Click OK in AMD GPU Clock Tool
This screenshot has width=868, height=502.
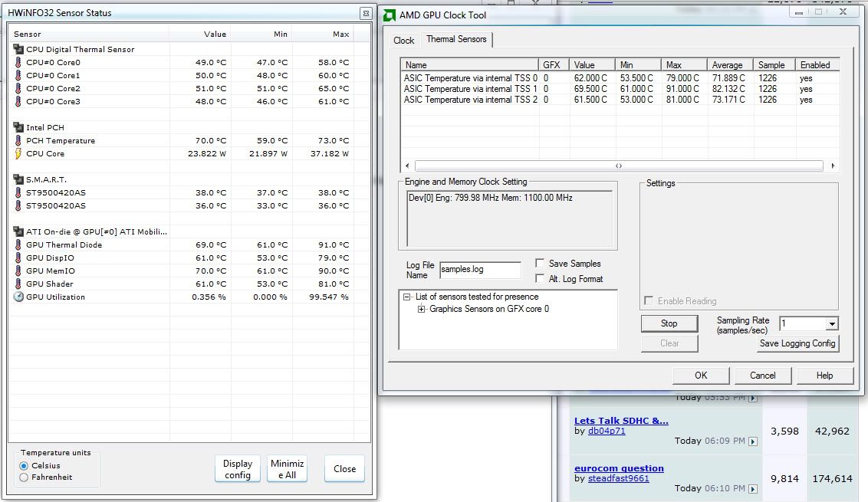coord(701,376)
